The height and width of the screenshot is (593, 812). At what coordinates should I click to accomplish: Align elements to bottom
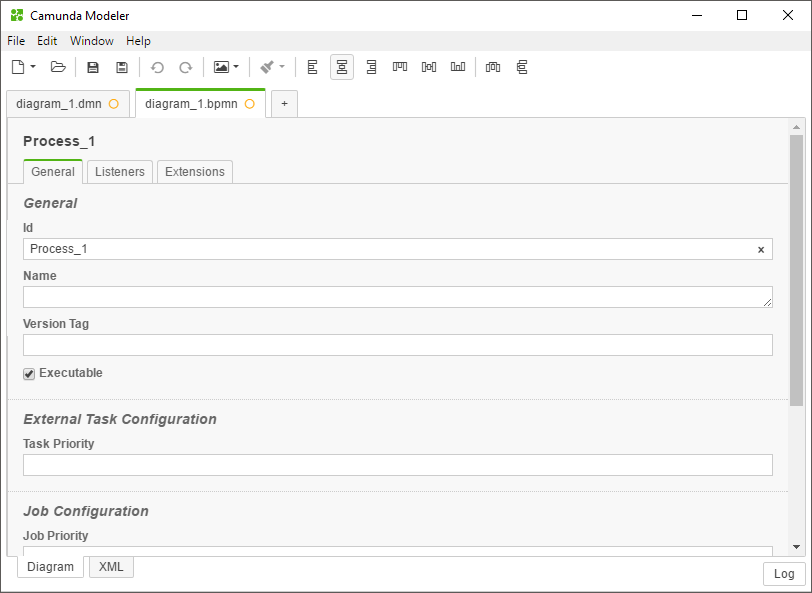[458, 67]
